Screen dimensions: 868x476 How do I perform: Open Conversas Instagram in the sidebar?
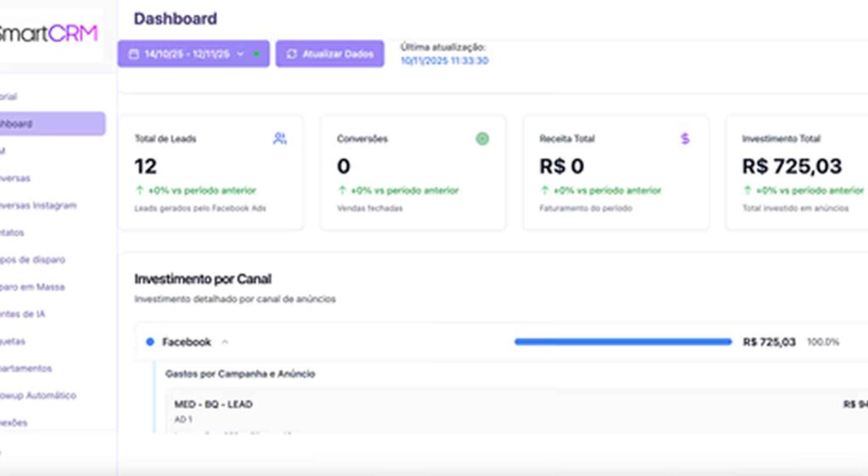tap(38, 205)
